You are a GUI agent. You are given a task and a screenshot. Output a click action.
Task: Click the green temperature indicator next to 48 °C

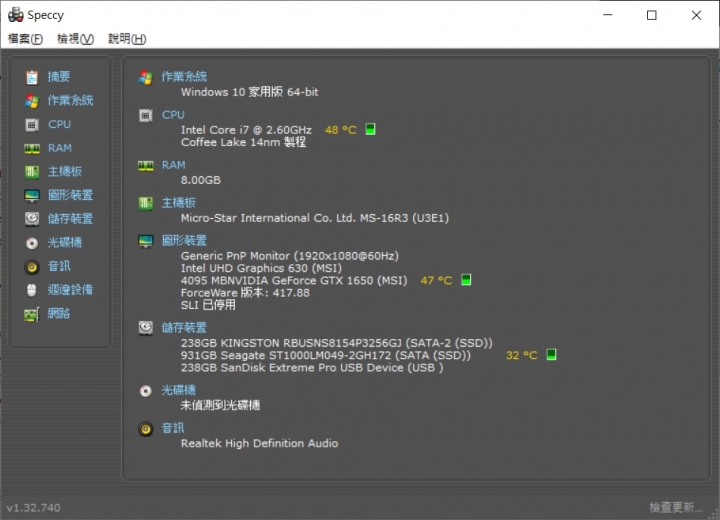(x=370, y=129)
